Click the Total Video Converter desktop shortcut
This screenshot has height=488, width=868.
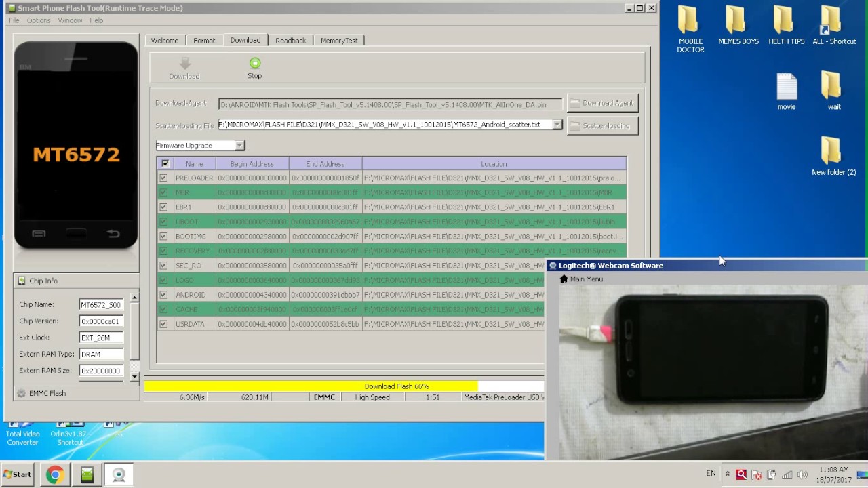tap(23, 434)
